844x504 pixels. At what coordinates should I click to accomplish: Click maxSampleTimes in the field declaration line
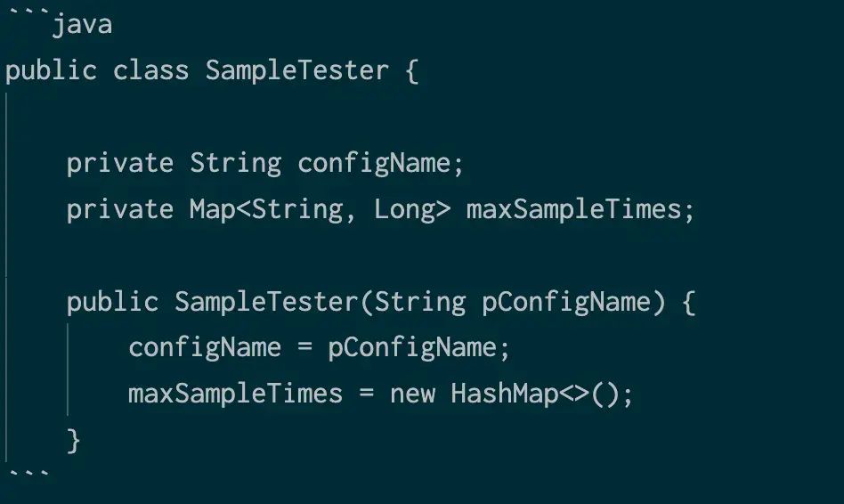pos(572,209)
